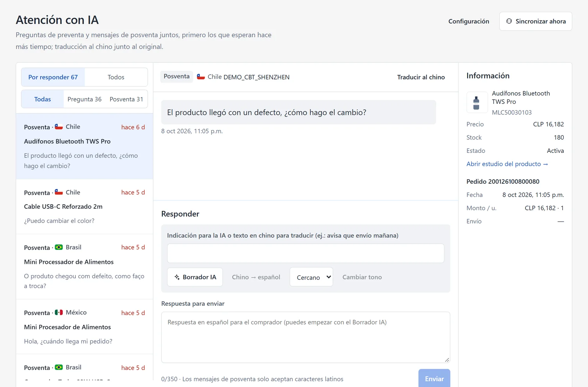Click the Brazil flag in Mini Processador conversation
Screen dimensions: 588x387
click(59, 247)
